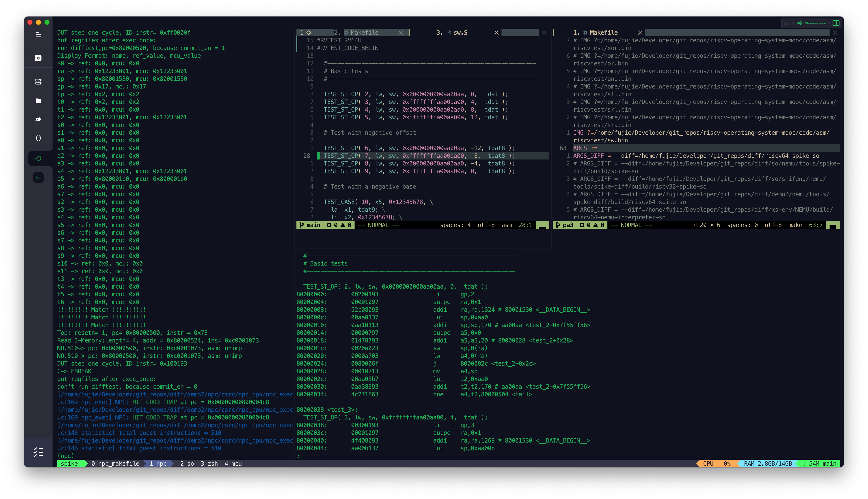This screenshot has height=499, width=868.
Task: Select tmux window 0 npc_makefile
Action: coord(115,463)
